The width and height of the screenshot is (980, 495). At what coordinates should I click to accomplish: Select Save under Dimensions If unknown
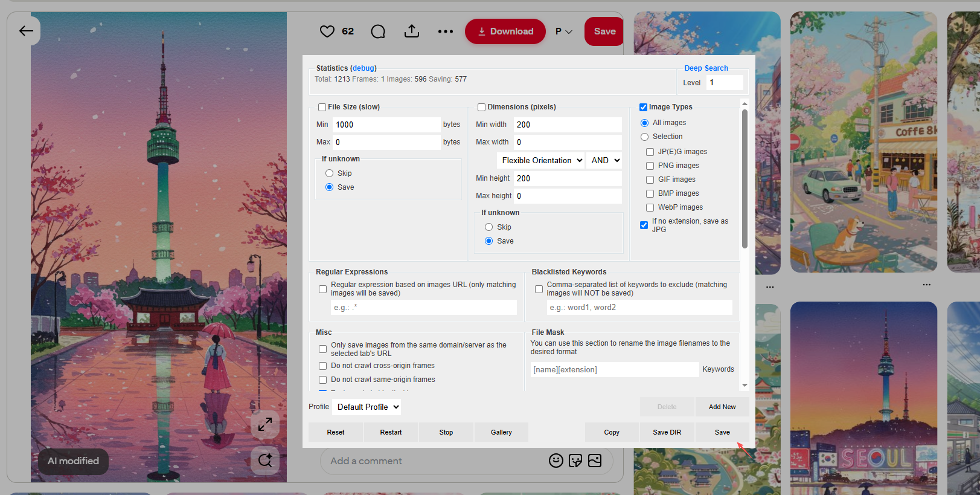[x=489, y=241]
